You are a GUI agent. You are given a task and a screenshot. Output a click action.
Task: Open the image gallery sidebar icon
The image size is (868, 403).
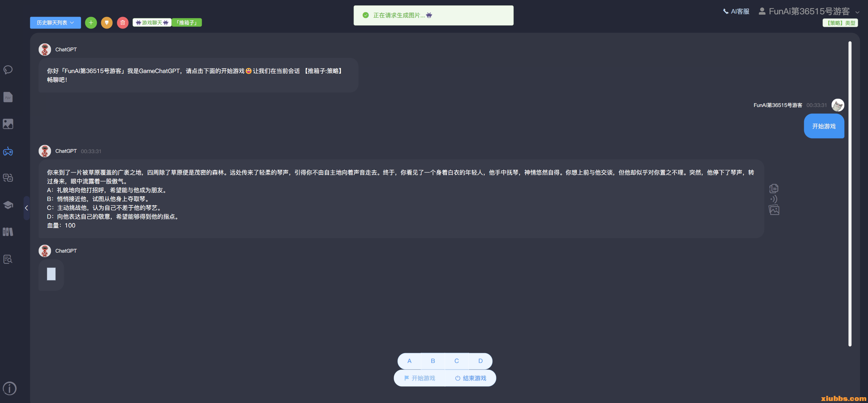(x=8, y=124)
